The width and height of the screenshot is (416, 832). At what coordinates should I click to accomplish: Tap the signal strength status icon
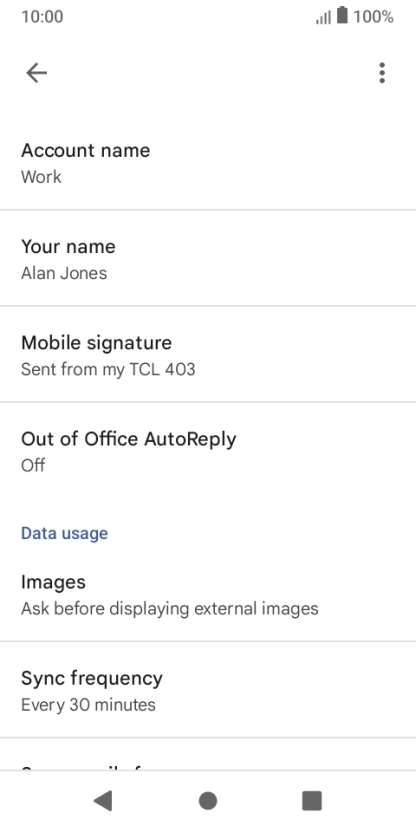(x=323, y=17)
